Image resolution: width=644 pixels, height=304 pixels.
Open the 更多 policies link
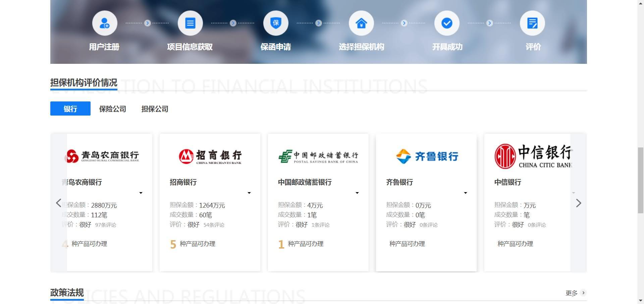click(x=572, y=293)
